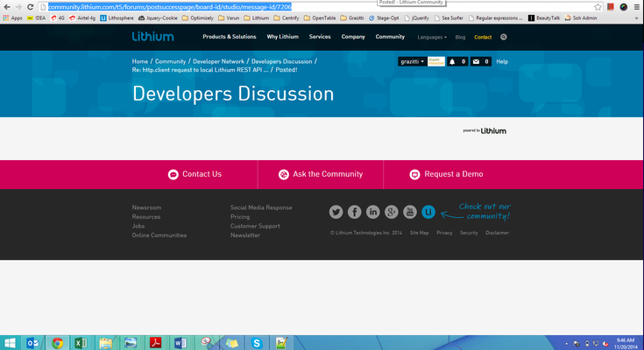
Task: Click the address bar URL
Action: click(x=170, y=7)
